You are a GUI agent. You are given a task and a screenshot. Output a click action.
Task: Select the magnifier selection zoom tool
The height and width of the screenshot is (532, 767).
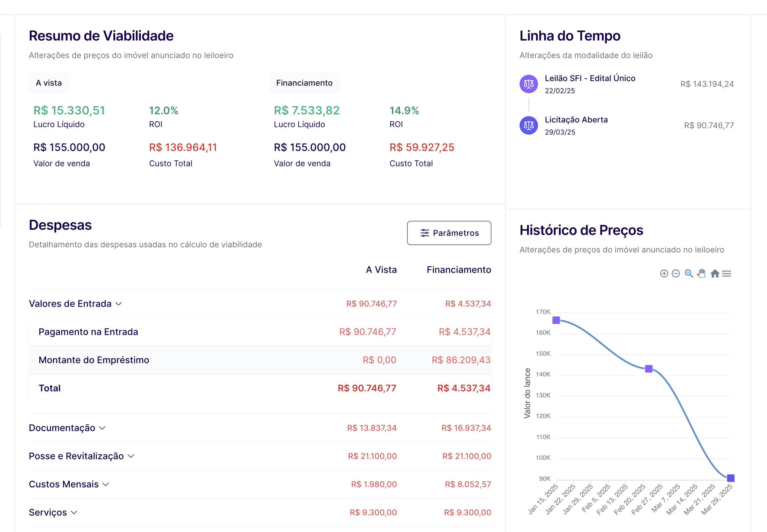click(x=689, y=274)
